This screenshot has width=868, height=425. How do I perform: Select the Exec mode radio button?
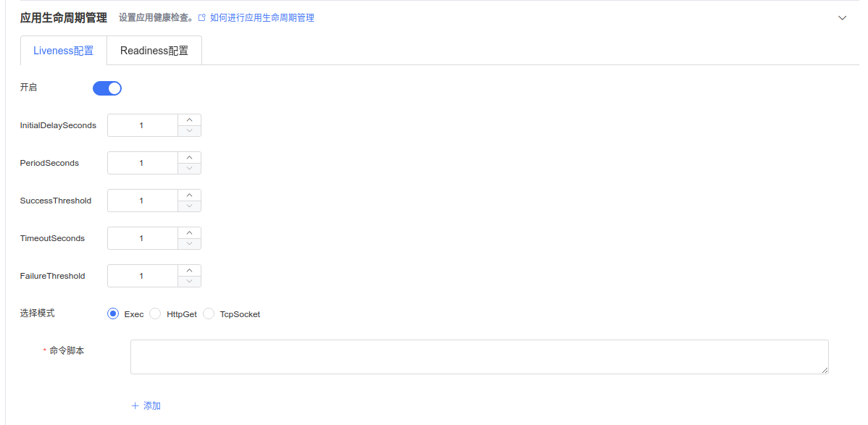[x=113, y=314]
